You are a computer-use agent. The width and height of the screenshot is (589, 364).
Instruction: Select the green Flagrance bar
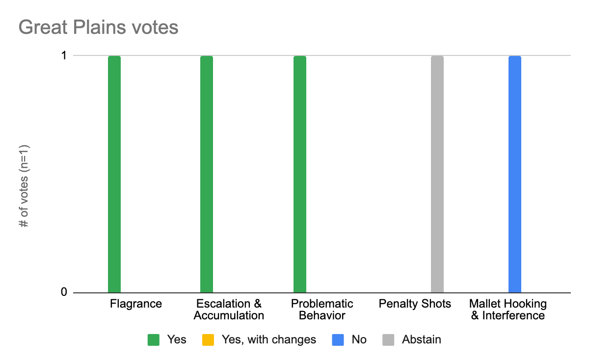tap(114, 174)
